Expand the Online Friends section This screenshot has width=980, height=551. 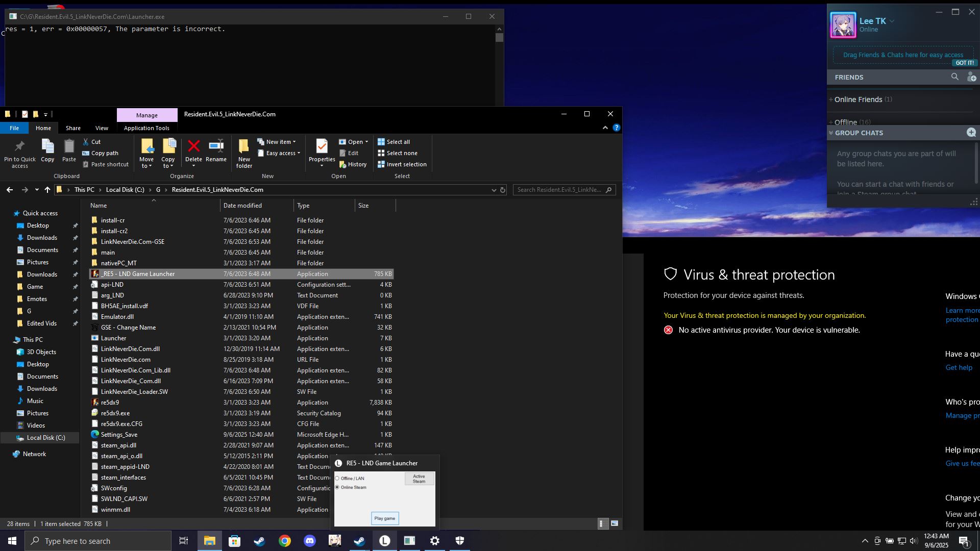pyautogui.click(x=858, y=99)
